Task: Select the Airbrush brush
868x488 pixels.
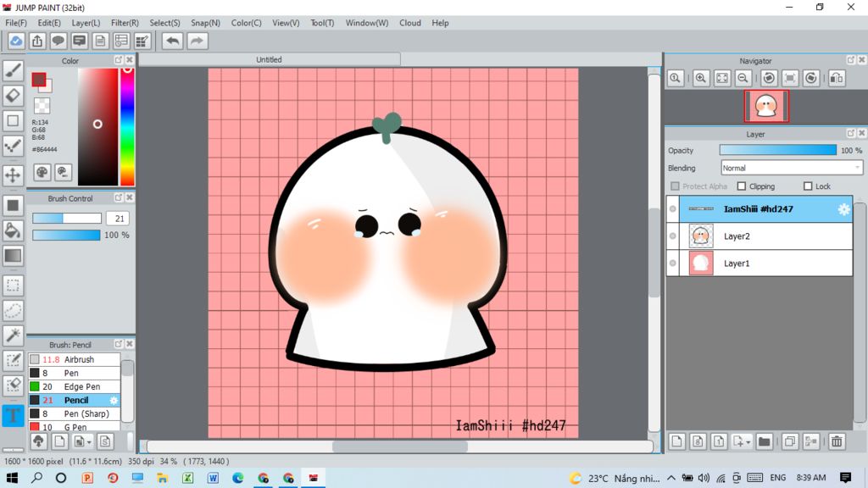Action: (x=75, y=359)
